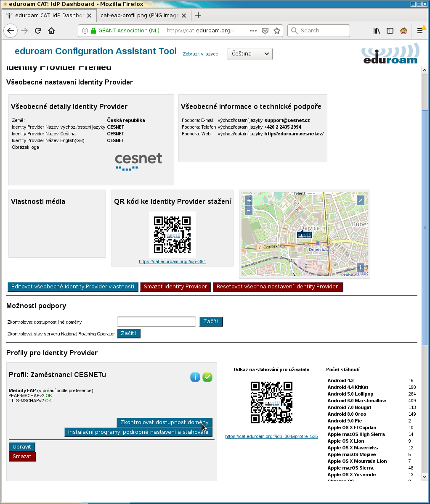This screenshot has width=430, height=504.
Task: Click the cesnet logo image
Action: pos(138,162)
